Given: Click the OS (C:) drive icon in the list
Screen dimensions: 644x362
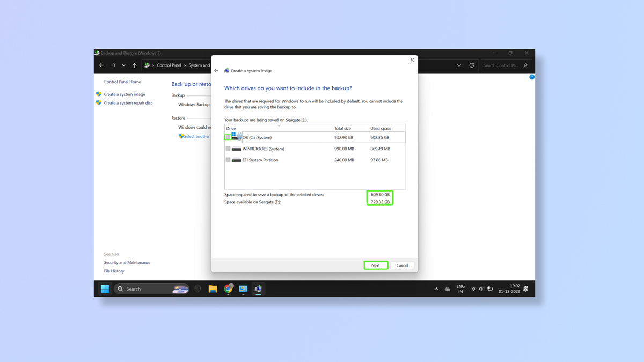Looking at the screenshot, I should point(236,136).
